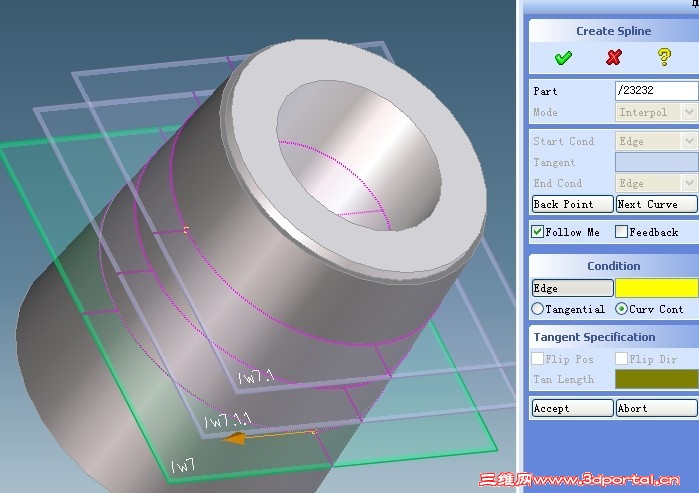Open the End Cond dropdown
The height and width of the screenshot is (493, 699).
(689, 183)
